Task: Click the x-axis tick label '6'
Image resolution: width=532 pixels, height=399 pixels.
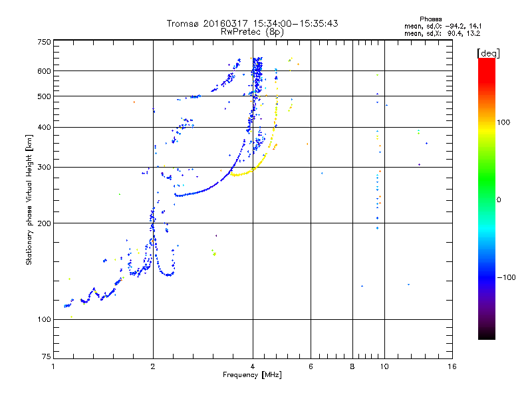Action: click(x=311, y=366)
